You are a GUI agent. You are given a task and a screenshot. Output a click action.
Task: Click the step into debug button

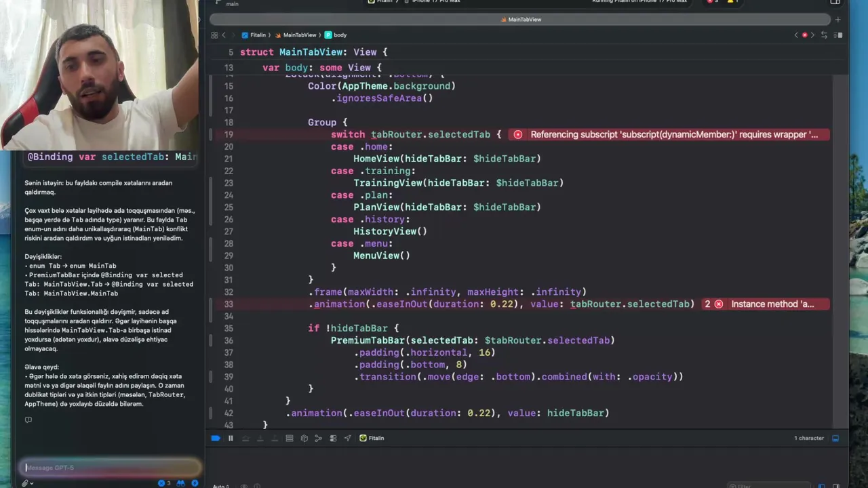pyautogui.click(x=260, y=439)
